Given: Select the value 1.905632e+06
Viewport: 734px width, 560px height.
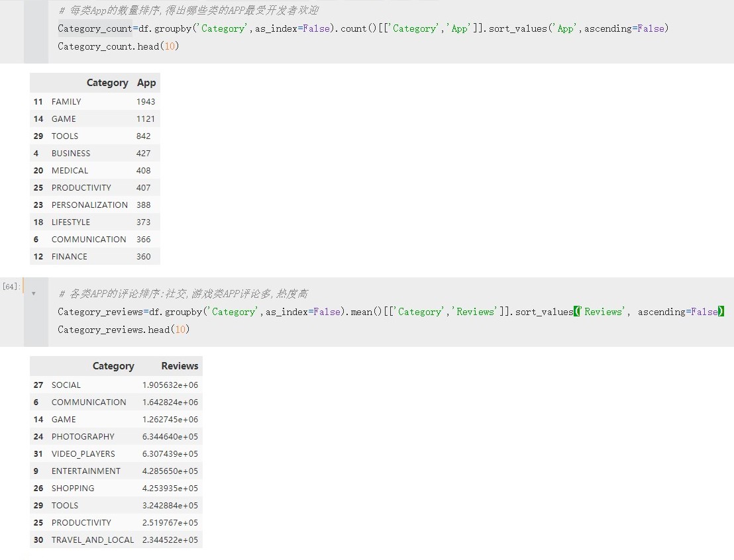Looking at the screenshot, I should [170, 385].
